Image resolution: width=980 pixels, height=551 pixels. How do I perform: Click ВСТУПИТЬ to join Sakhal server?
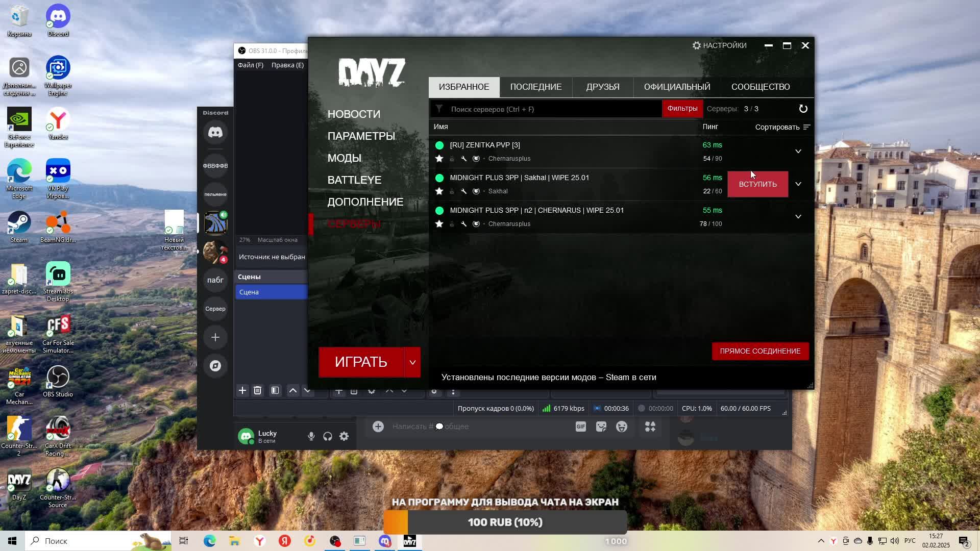(758, 184)
